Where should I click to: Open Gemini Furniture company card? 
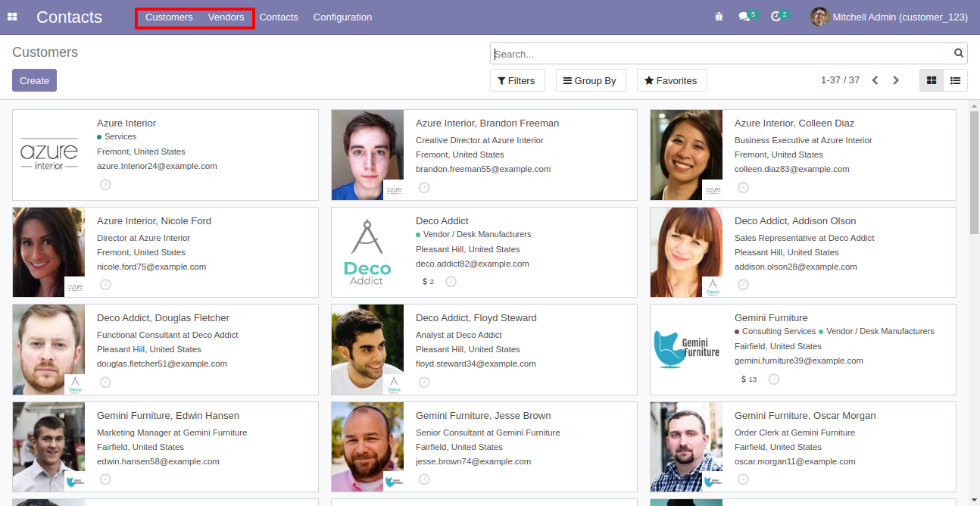point(803,350)
